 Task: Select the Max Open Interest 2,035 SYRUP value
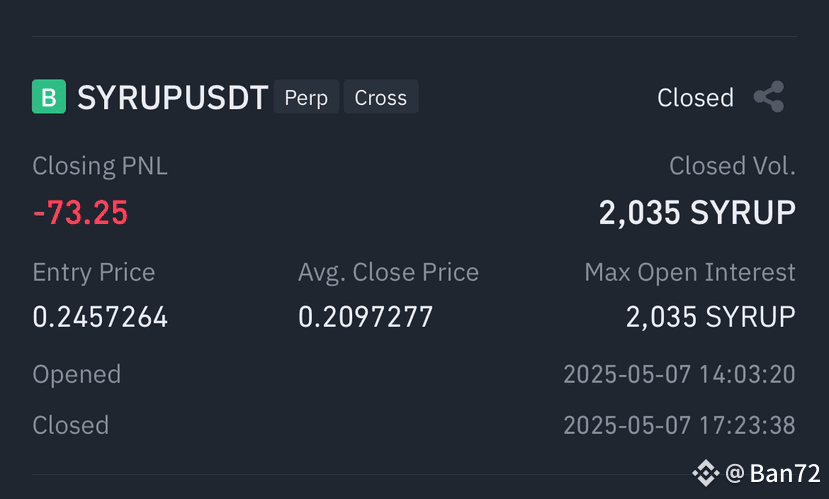point(711,317)
